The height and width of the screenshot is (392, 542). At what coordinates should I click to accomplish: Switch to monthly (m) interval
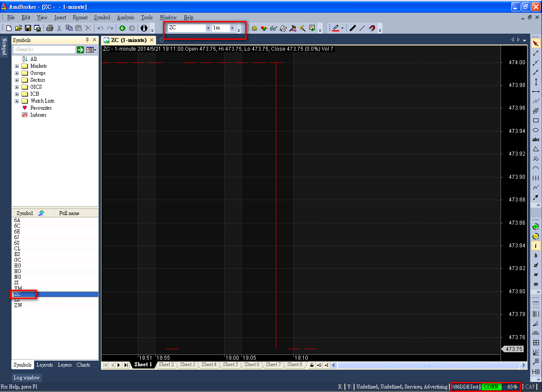(x=536, y=284)
